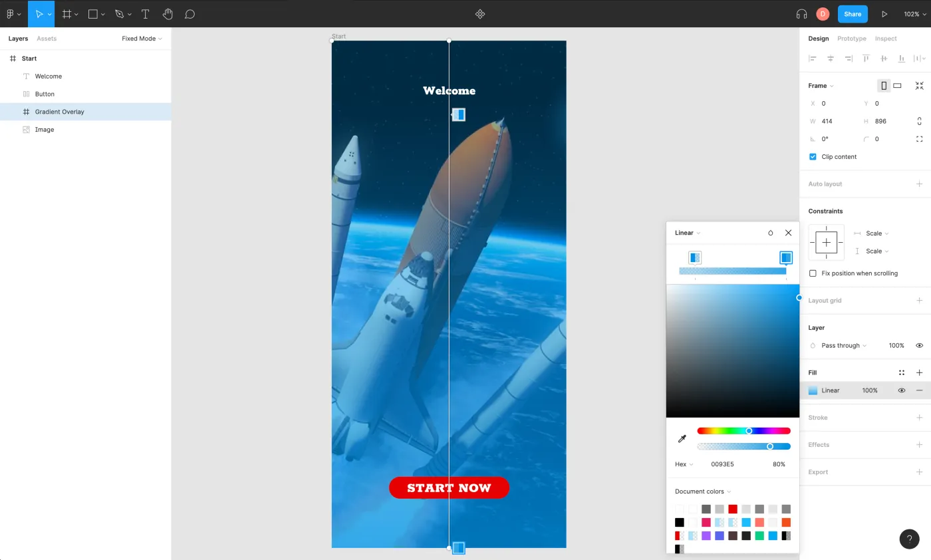The image size is (931, 560).
Task: Select the Comment tool
Action: [x=190, y=13]
